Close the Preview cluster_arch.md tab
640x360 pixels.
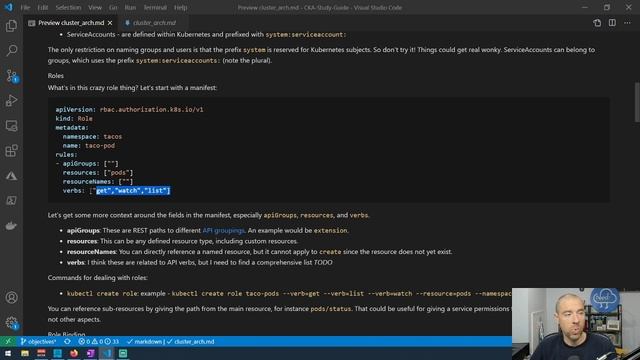(x=110, y=23)
